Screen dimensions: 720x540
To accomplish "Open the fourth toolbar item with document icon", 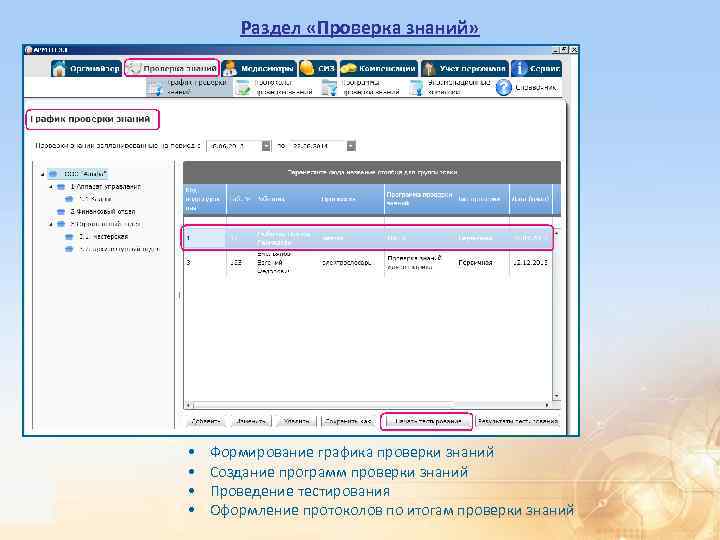I will (450, 87).
